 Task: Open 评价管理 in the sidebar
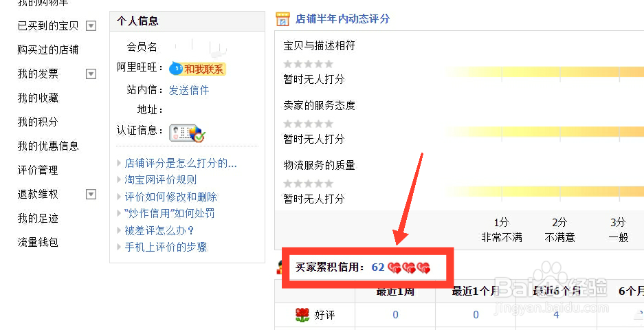38,170
